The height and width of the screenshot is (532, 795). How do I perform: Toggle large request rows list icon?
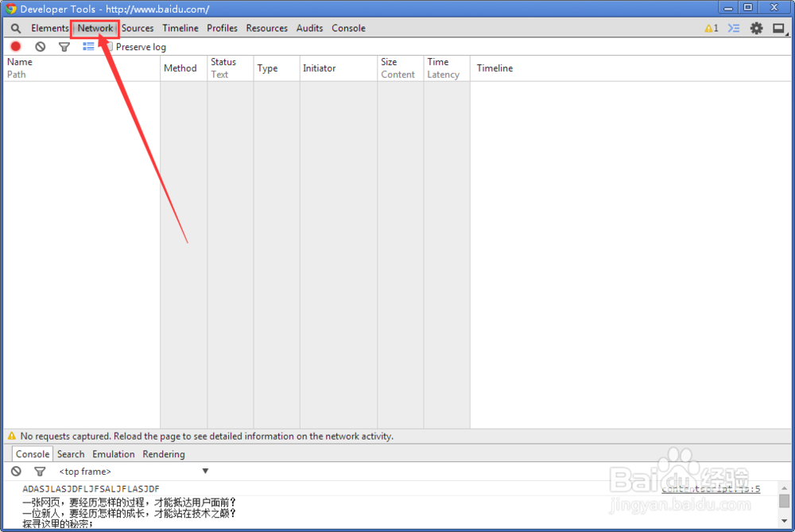click(88, 47)
